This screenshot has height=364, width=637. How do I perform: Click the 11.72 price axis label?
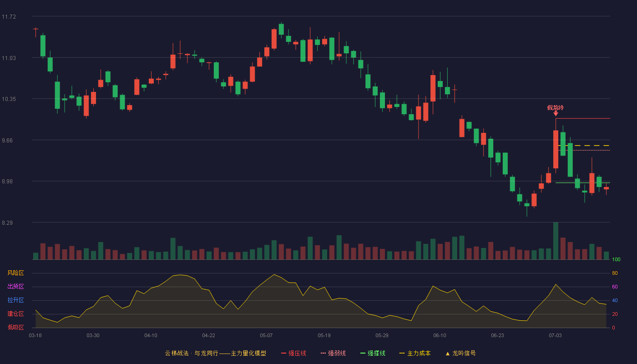[x=9, y=17]
